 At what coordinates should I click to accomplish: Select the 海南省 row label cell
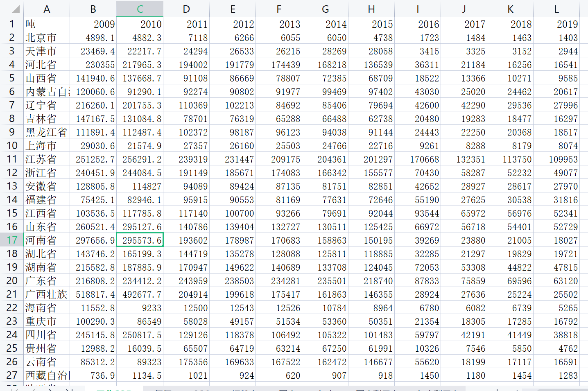click(x=47, y=308)
